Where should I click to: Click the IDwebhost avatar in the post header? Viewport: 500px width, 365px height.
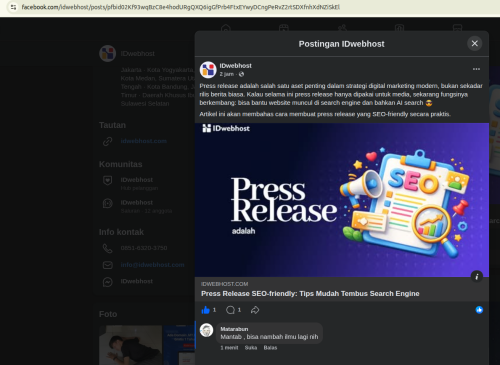point(208,70)
